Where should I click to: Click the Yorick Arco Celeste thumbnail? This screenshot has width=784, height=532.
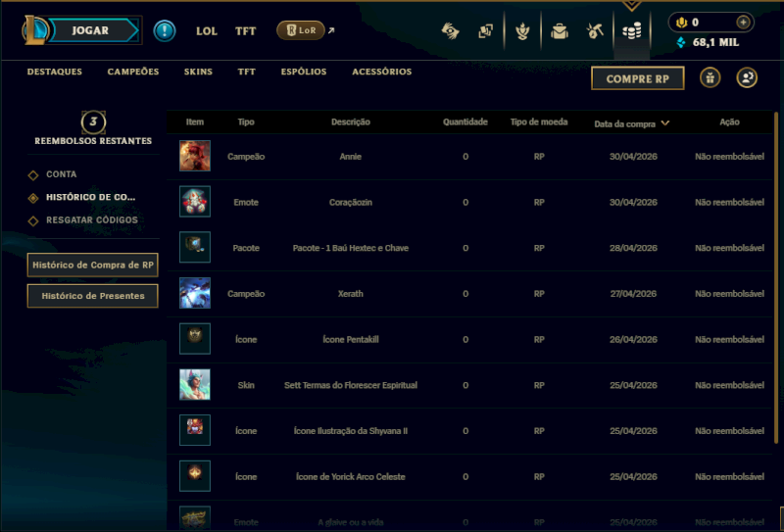[195, 476]
